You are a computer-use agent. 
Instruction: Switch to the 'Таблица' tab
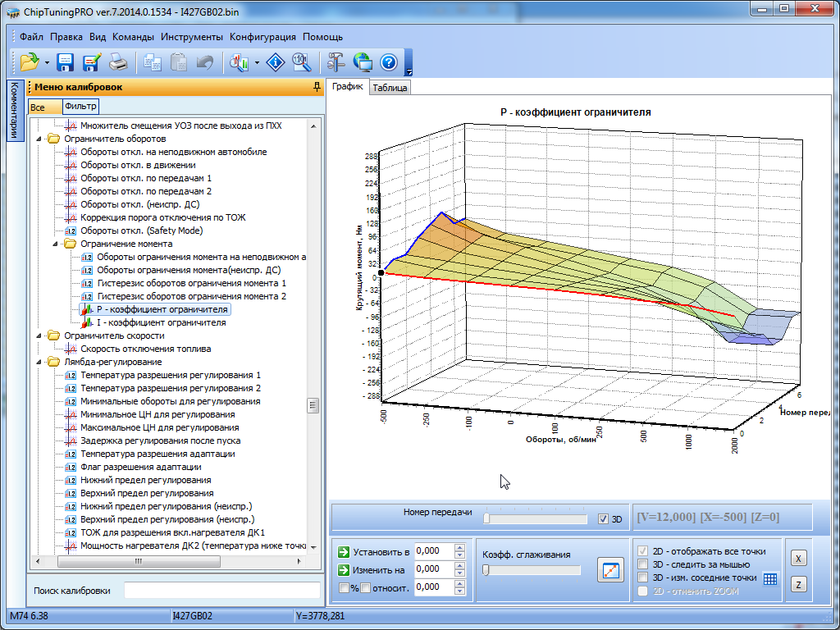[390, 88]
